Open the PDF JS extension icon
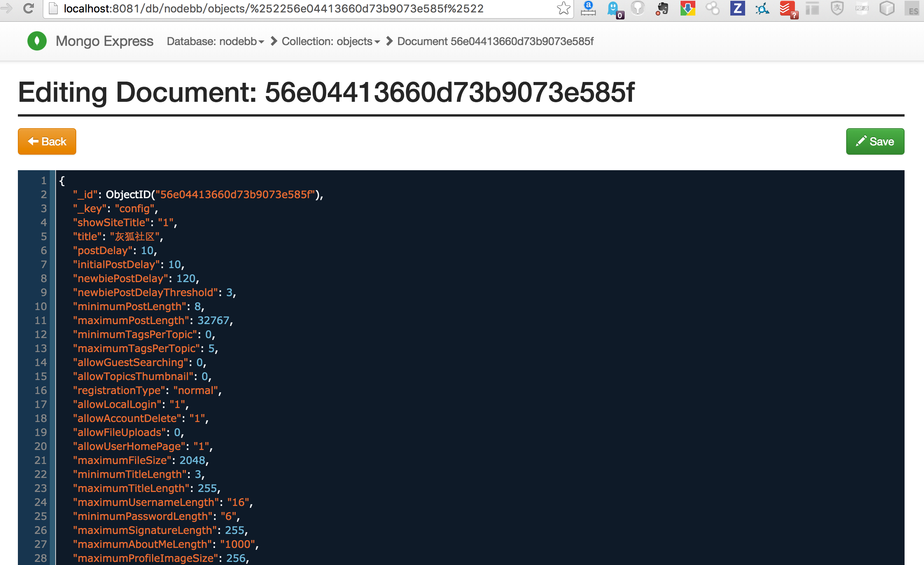The height and width of the screenshot is (565, 924). click(x=862, y=9)
